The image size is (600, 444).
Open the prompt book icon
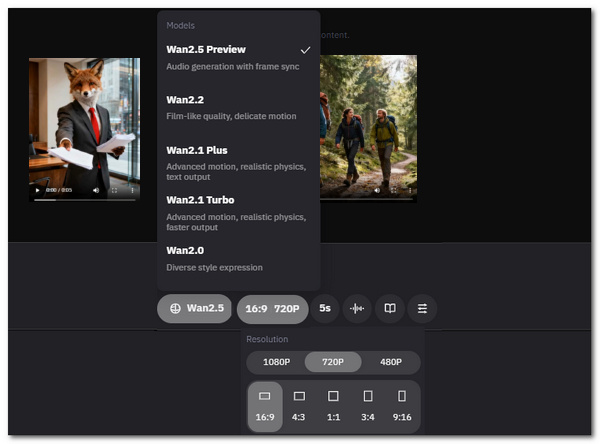pyautogui.click(x=389, y=309)
